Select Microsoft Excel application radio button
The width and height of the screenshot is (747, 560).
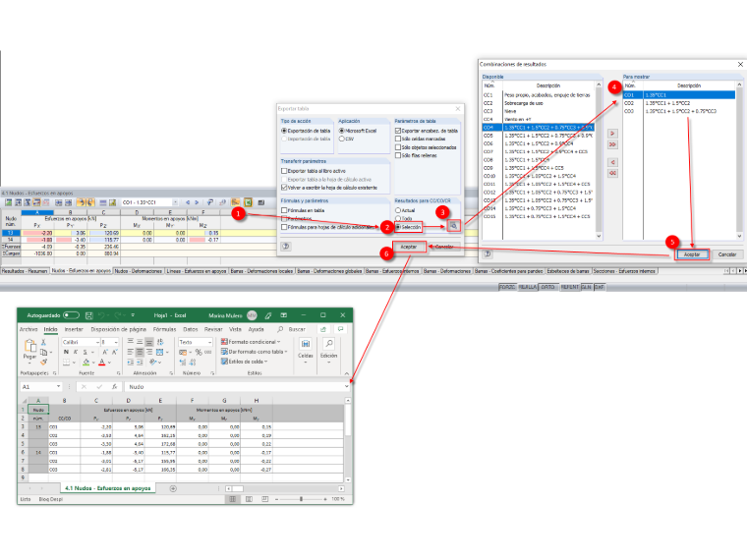click(342, 131)
